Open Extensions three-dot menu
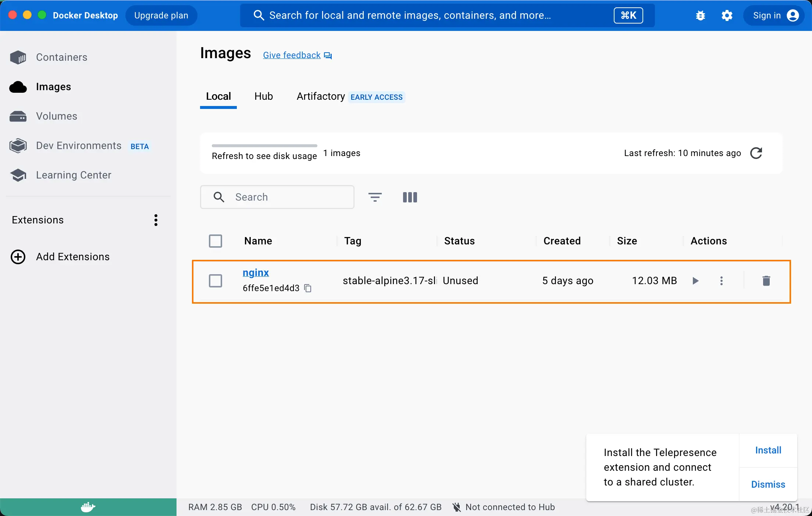 tap(156, 220)
